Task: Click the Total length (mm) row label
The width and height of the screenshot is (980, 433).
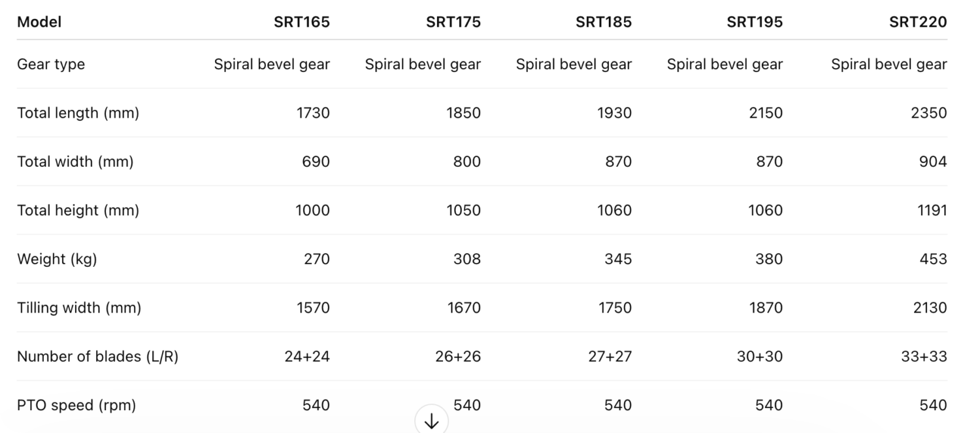Action: (78, 113)
